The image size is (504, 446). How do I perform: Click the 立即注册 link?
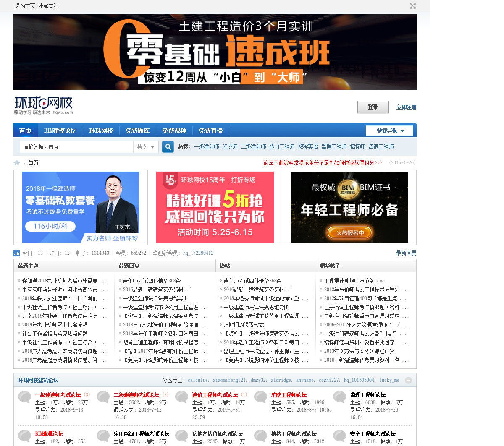coord(407,107)
